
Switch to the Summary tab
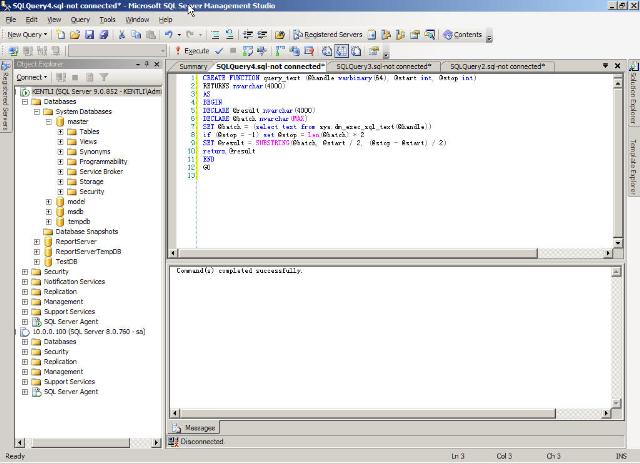click(193, 66)
